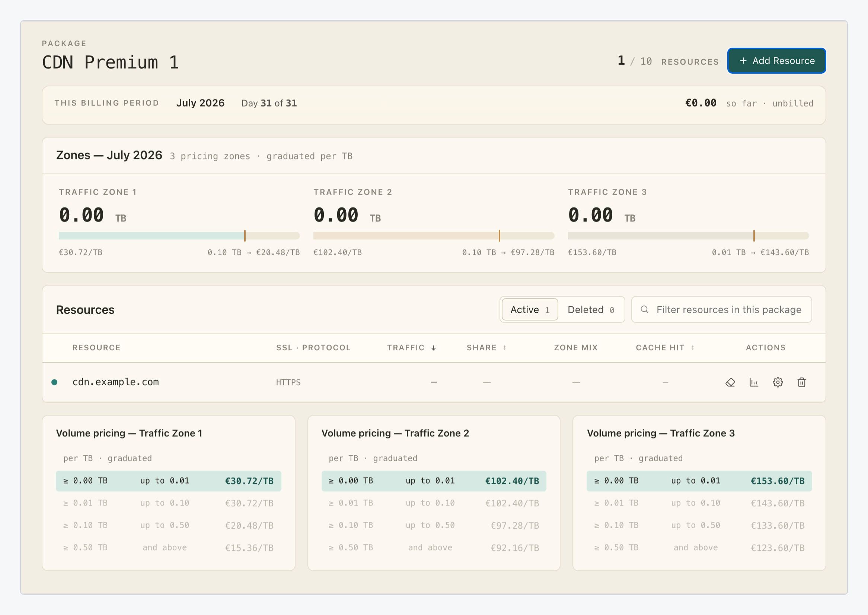Click the €102.40/TB label under the Zone 2 bar
The image size is (868, 615).
pos(338,252)
